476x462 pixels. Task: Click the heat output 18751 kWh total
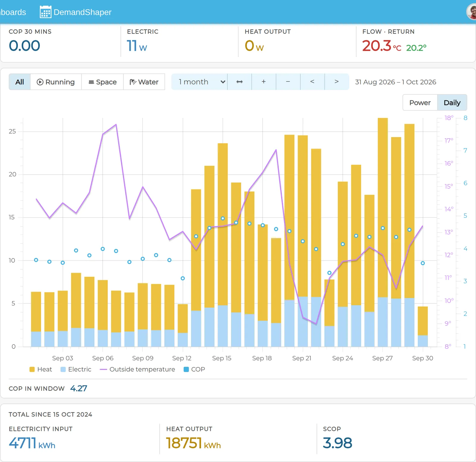pyautogui.click(x=193, y=443)
